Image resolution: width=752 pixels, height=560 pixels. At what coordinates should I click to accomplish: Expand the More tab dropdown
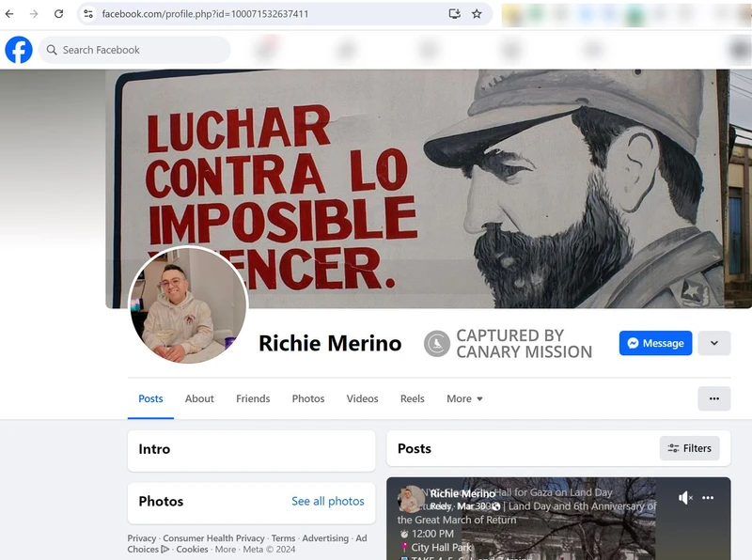click(463, 398)
